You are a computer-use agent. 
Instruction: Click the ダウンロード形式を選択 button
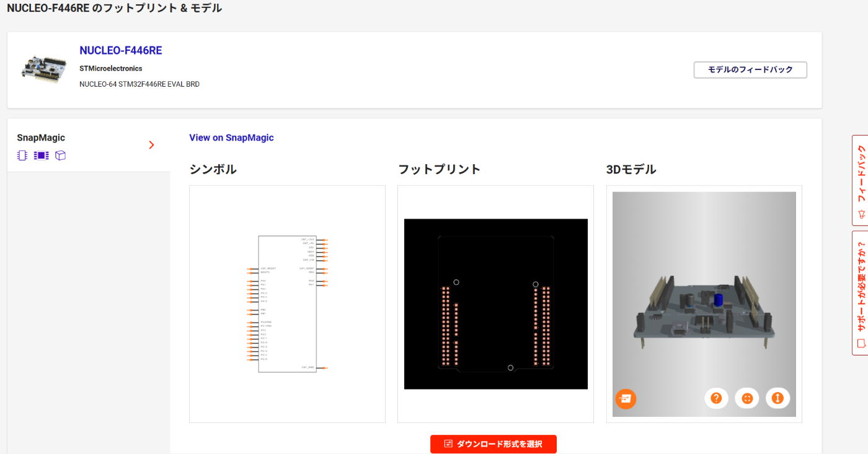[x=494, y=444]
